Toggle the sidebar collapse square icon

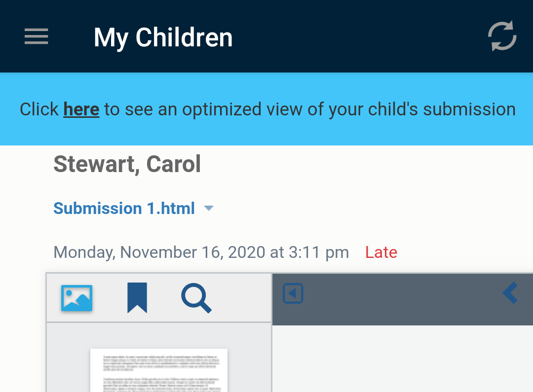[293, 294]
